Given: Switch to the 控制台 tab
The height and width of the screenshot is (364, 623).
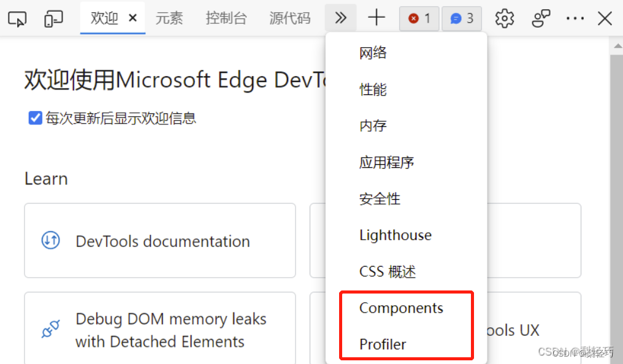Looking at the screenshot, I should click(x=226, y=18).
